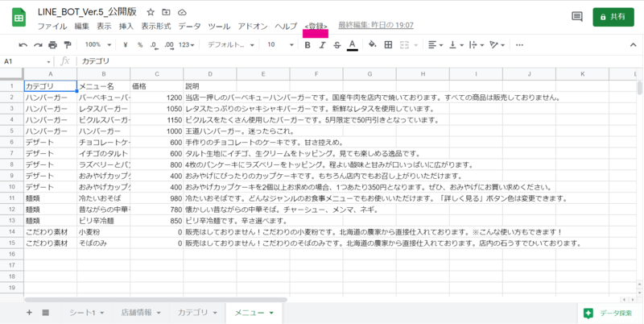
Task: Toggle strikethrough formatting
Action: 337,45
